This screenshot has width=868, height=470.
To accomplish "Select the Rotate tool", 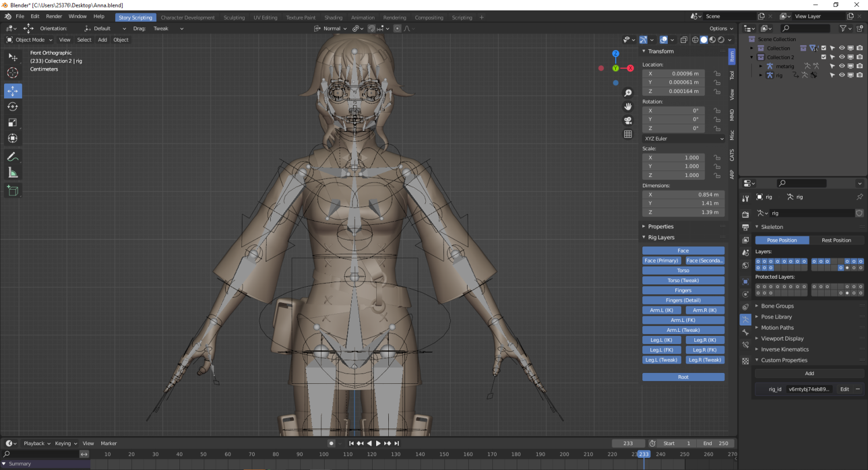I will pyautogui.click(x=13, y=107).
